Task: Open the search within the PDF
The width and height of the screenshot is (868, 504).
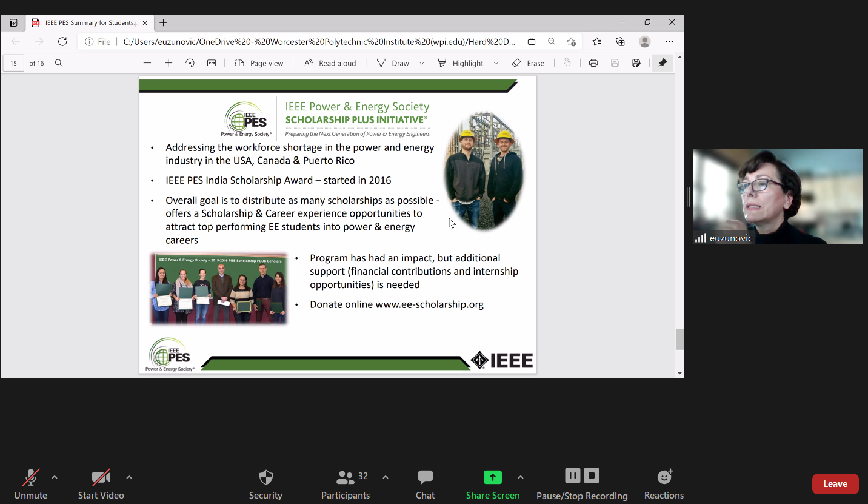Action: coord(58,62)
